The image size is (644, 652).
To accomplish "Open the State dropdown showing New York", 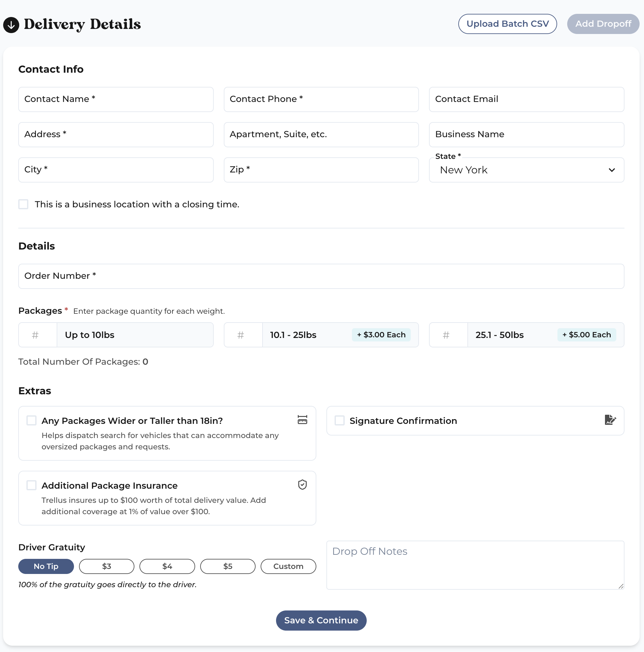I will (x=526, y=170).
